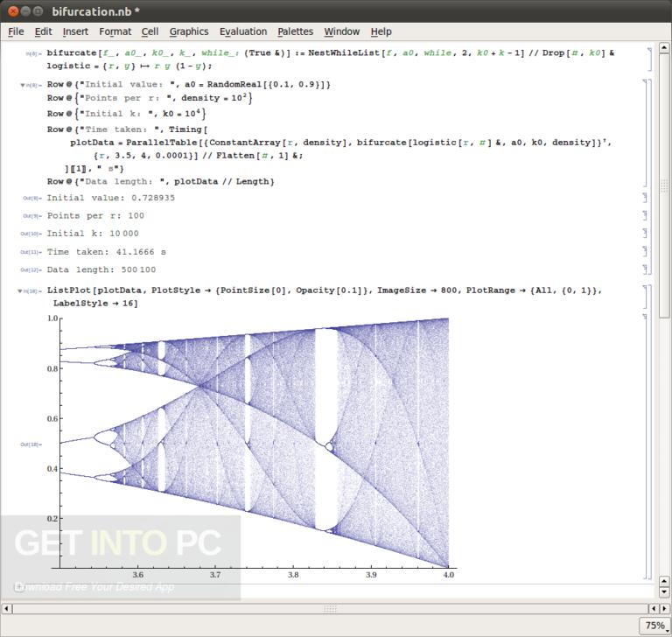This screenshot has height=637, width=672.
Task: Click the 'NestWhileList' function name
Action: point(344,53)
